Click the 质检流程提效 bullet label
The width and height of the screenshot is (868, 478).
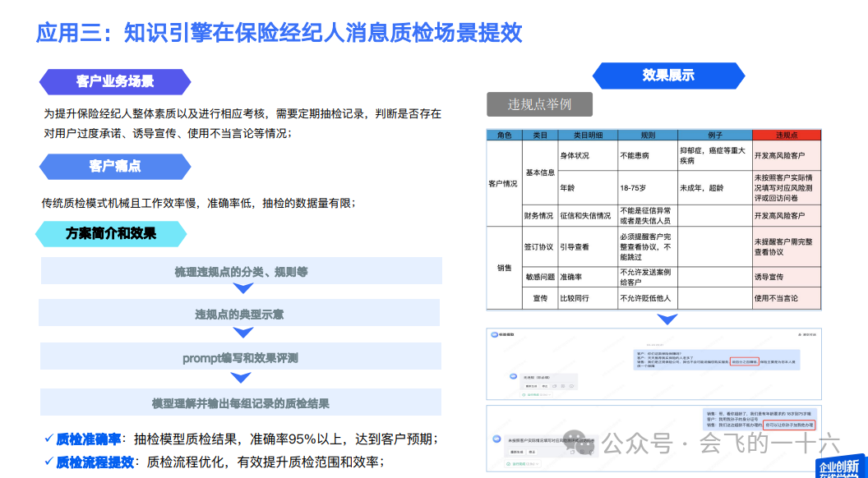click(x=95, y=462)
